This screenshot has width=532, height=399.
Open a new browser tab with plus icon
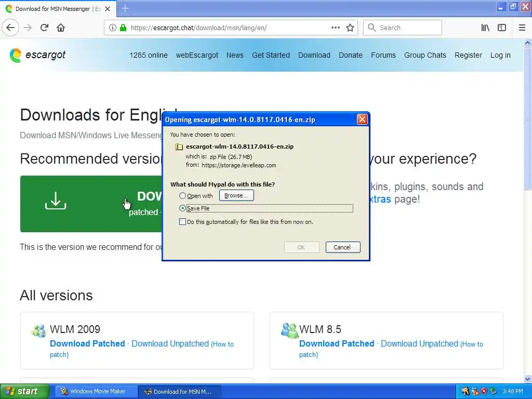coord(125,8)
